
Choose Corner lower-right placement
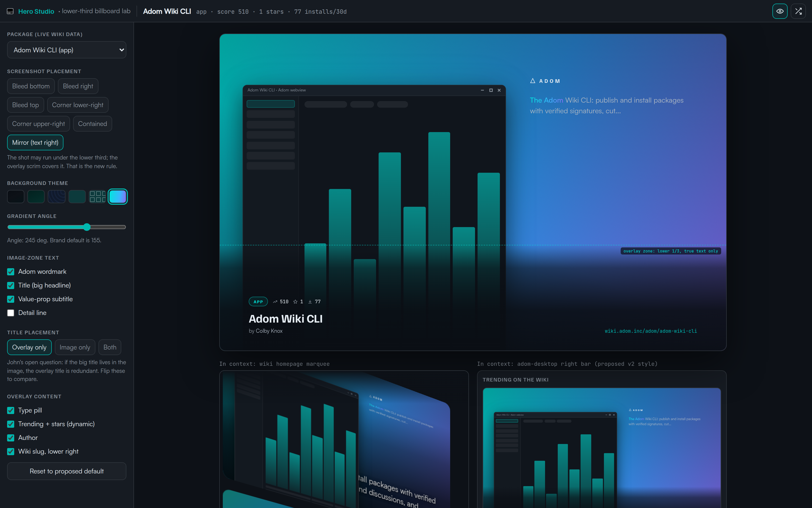[x=78, y=105]
